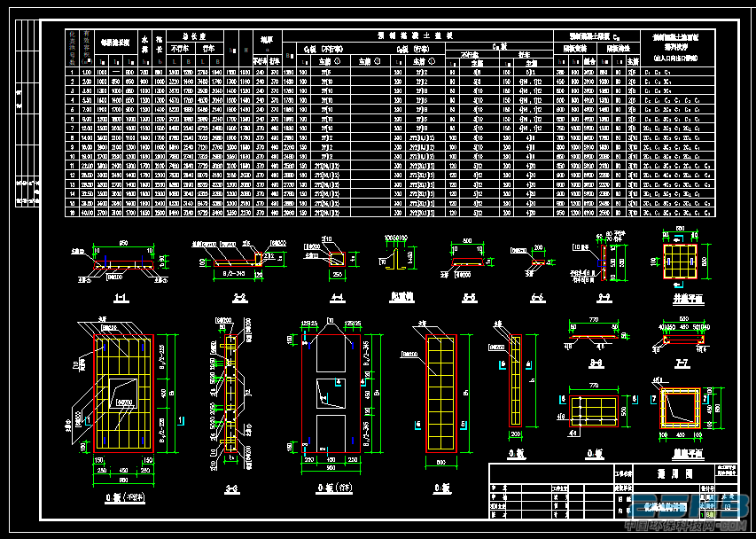Click the 井座平面 plan title
The height and width of the screenshot is (539, 756).
(688, 300)
